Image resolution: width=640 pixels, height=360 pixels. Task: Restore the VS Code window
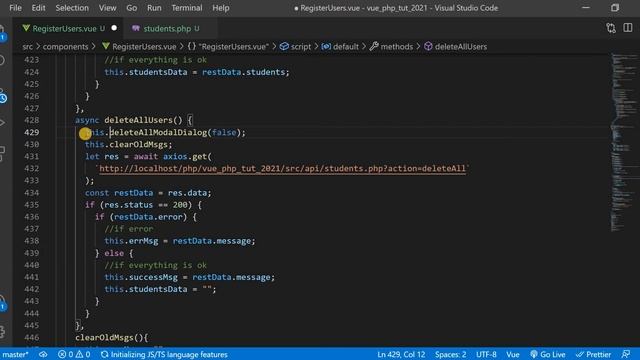615,8
